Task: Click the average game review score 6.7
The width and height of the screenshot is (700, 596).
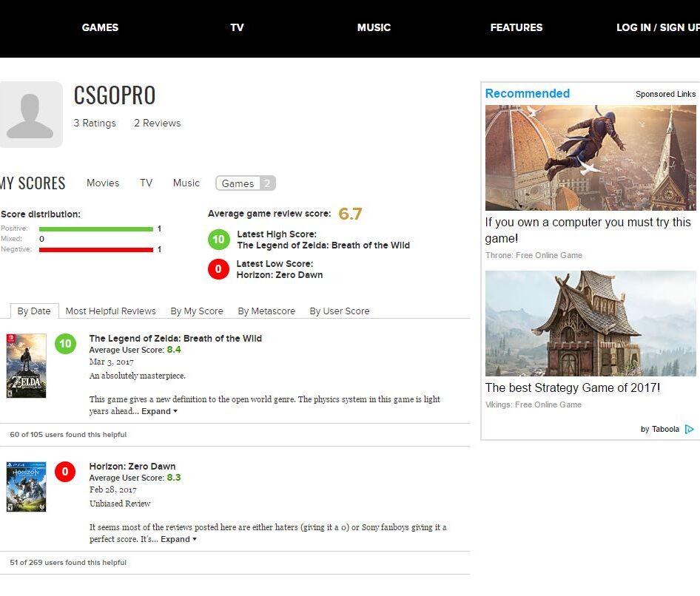Action: (350, 214)
